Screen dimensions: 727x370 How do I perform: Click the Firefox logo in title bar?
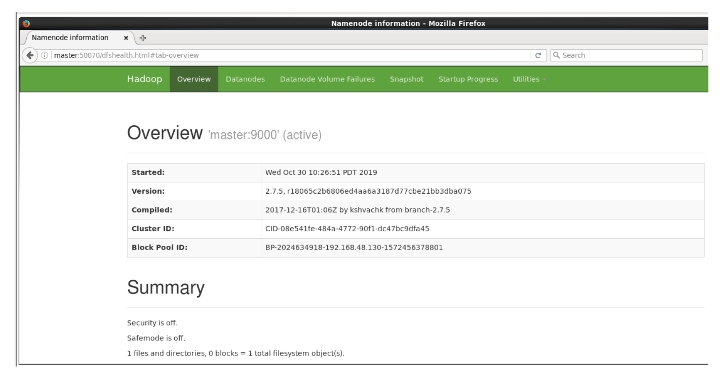tap(26, 23)
